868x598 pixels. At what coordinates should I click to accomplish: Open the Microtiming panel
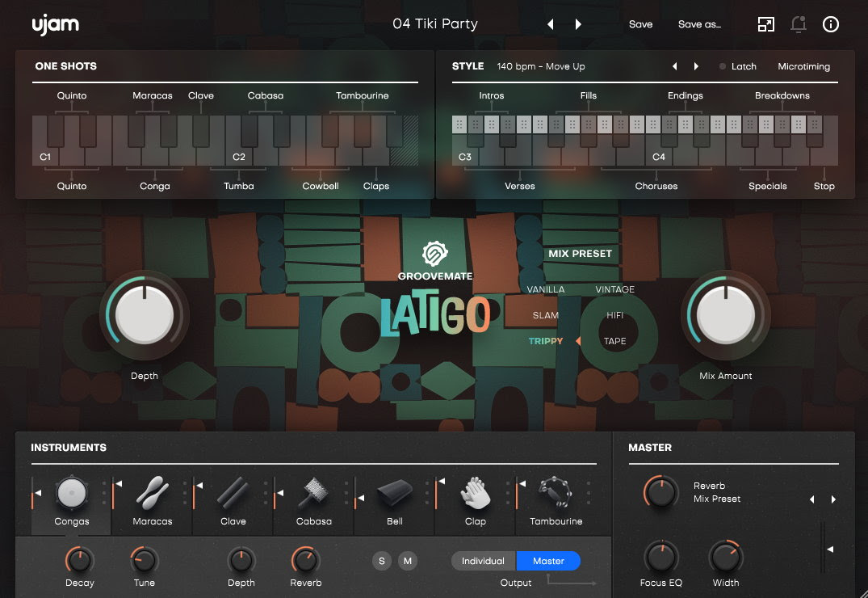[803, 66]
